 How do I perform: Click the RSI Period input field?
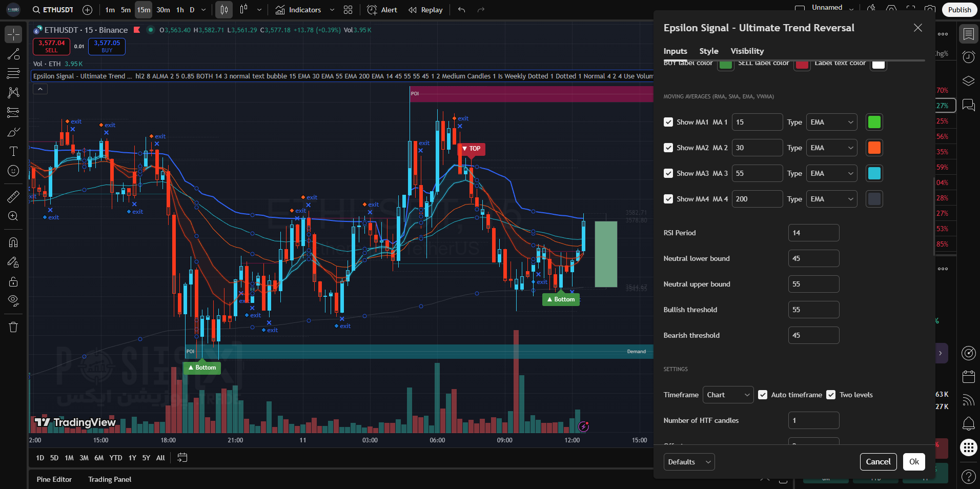tap(813, 233)
